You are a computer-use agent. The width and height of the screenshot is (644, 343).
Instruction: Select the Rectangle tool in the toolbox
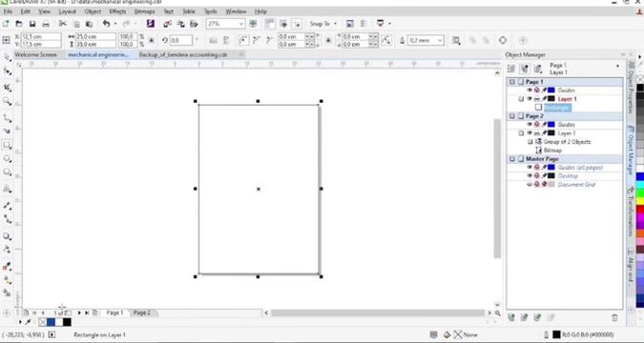click(x=7, y=145)
